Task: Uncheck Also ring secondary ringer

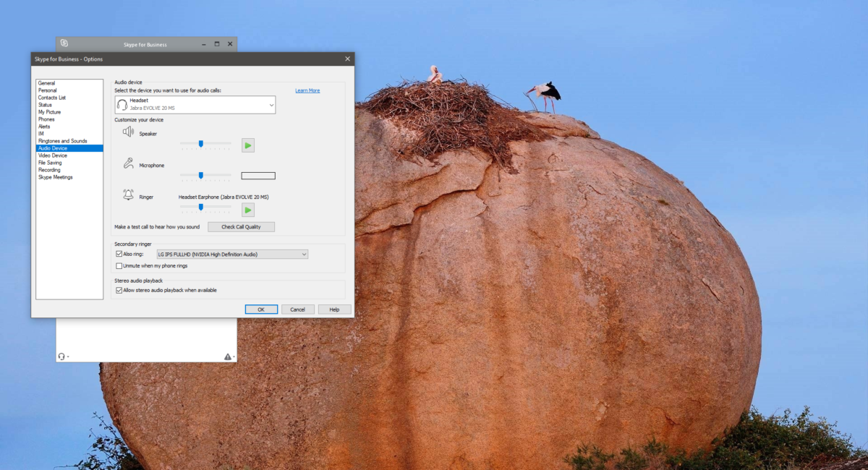Action: click(118, 254)
